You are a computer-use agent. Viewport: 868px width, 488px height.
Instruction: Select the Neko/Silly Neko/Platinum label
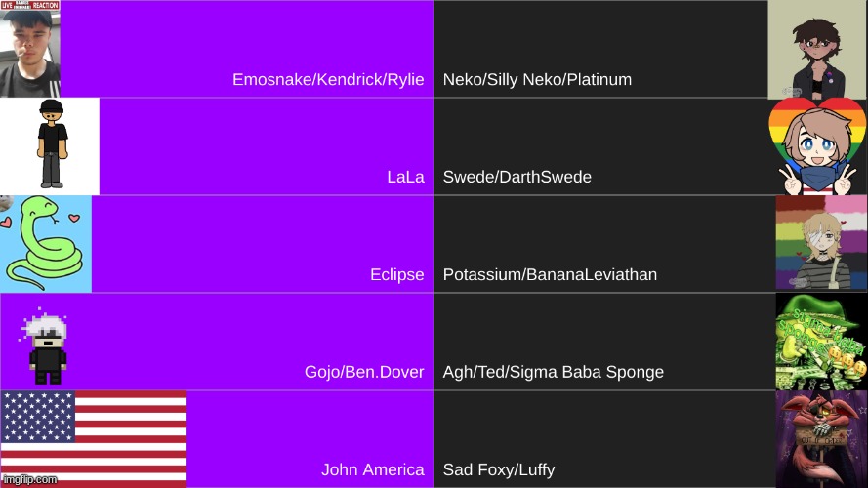(x=537, y=80)
